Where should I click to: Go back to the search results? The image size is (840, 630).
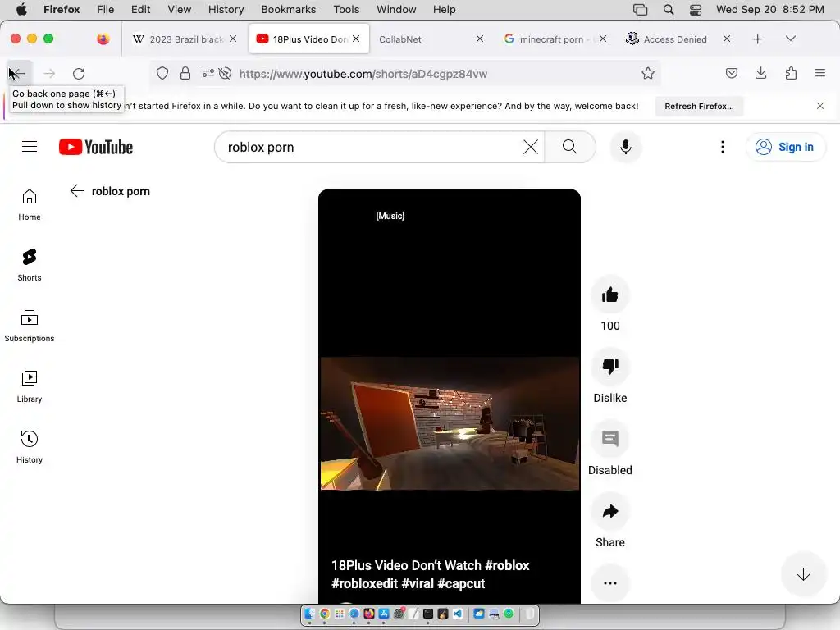coord(77,190)
